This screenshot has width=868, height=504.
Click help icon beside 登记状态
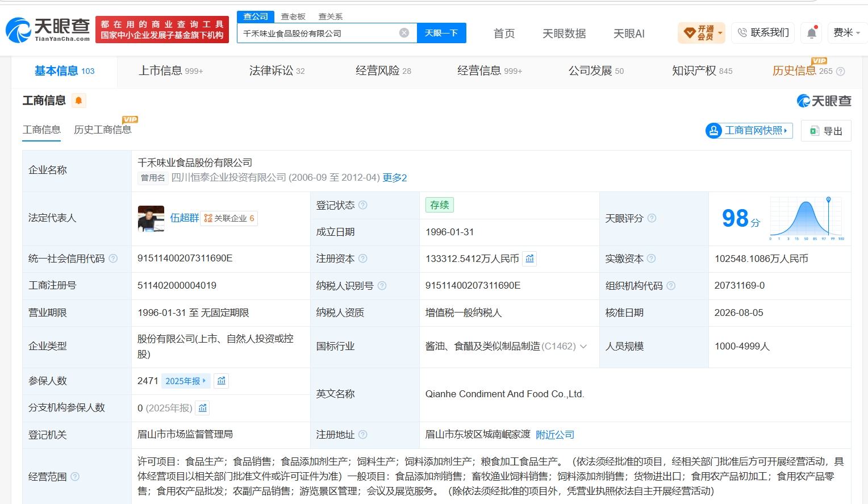tap(362, 205)
